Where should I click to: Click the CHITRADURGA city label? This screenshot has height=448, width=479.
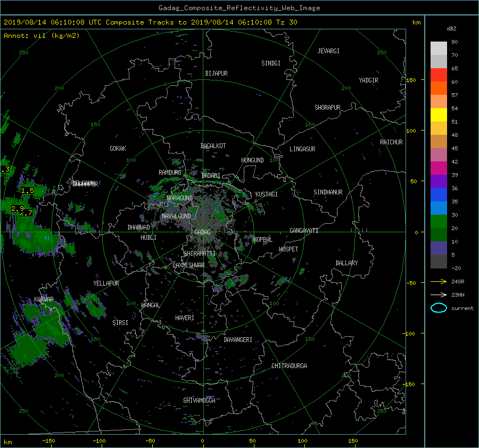coord(289,366)
